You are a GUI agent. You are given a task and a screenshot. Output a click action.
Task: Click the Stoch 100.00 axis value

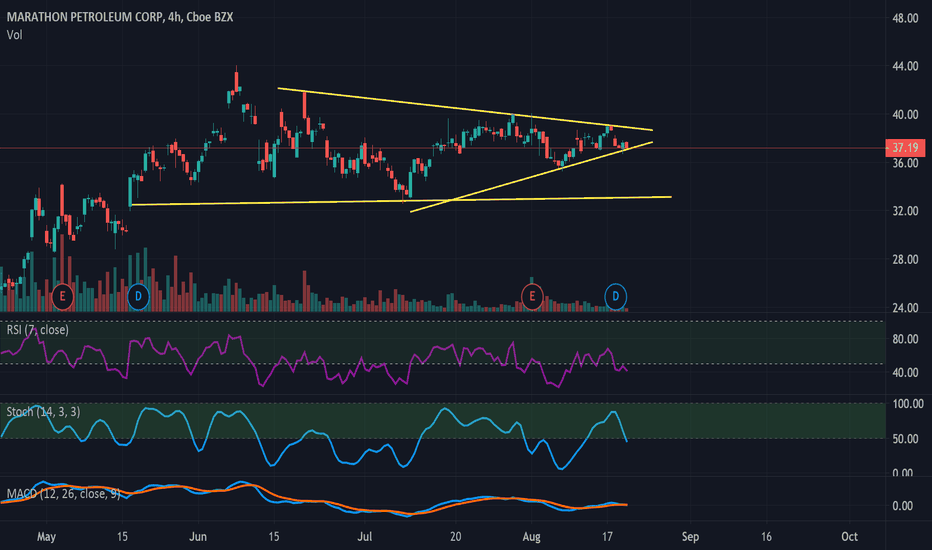(x=908, y=404)
